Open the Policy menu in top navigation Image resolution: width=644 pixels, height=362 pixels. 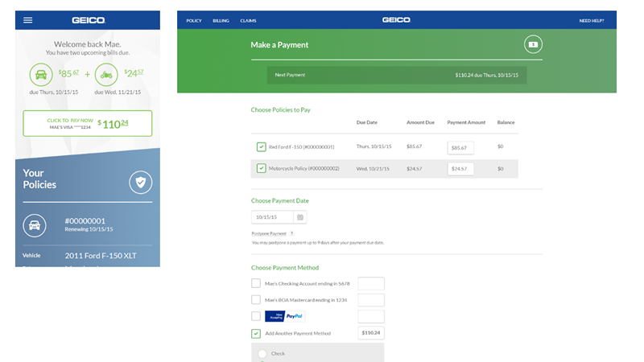(193, 20)
